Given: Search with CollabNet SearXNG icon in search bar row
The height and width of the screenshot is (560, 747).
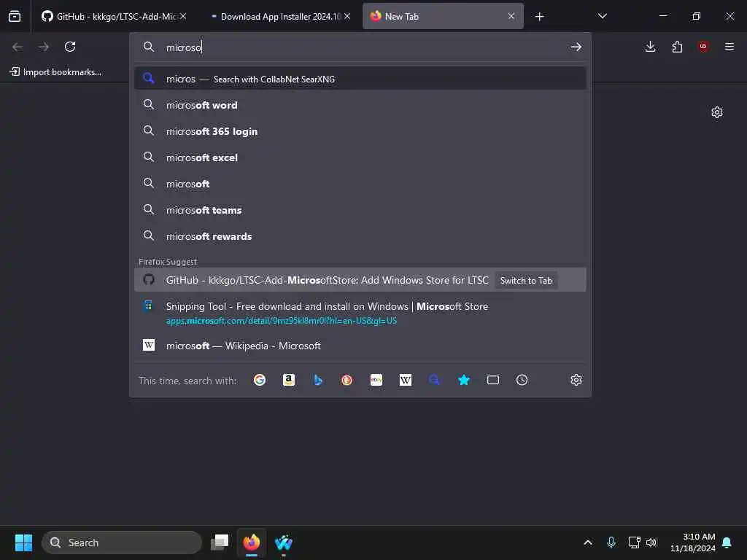Looking at the screenshot, I should pos(435,380).
